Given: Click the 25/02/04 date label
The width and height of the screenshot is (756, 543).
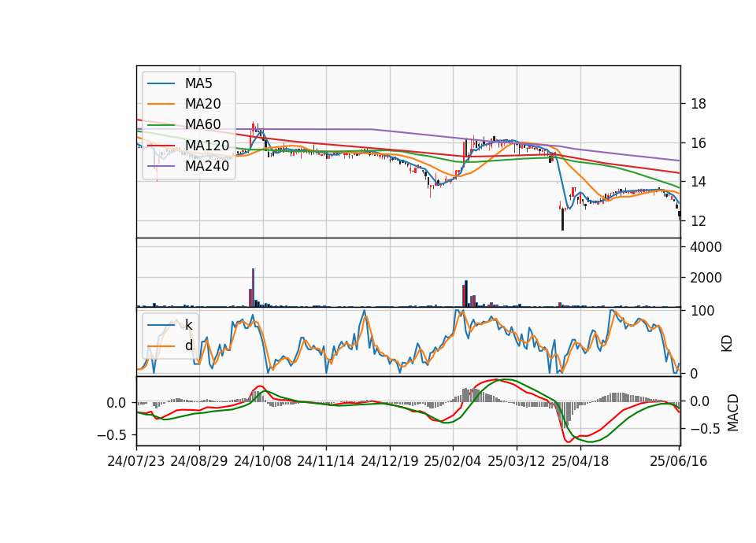Looking at the screenshot, I should click(x=453, y=461).
